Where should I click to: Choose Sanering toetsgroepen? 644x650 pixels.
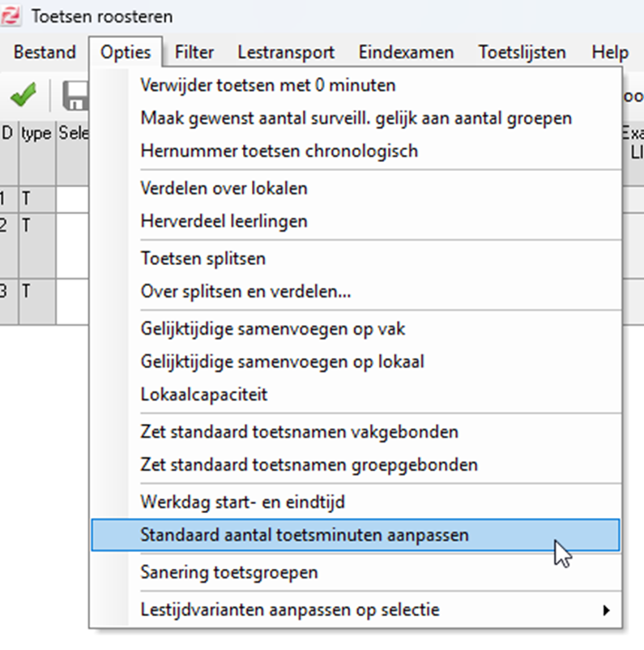(x=229, y=572)
